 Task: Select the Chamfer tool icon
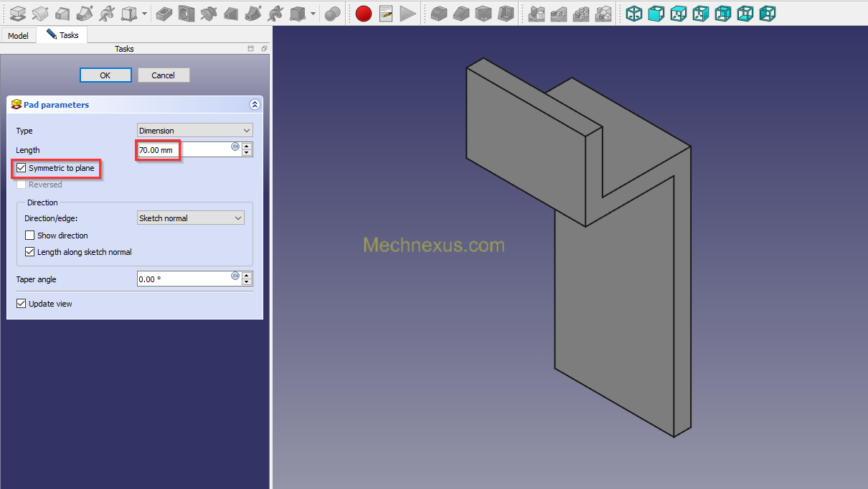461,13
